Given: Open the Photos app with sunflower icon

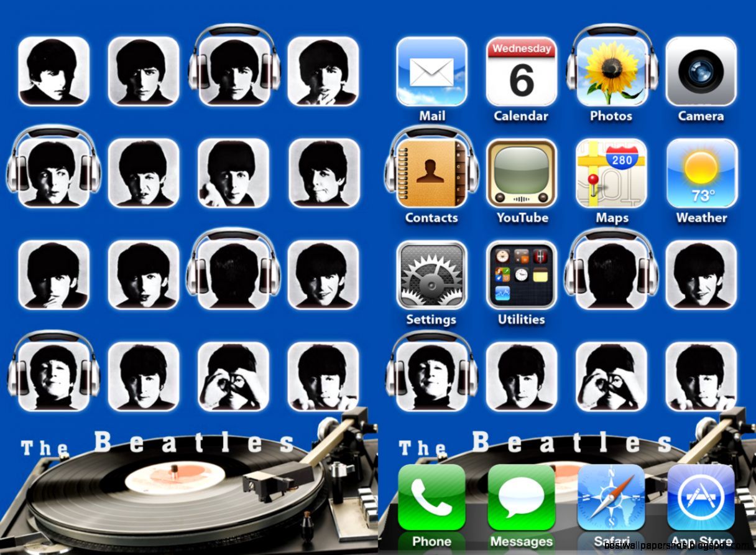Looking at the screenshot, I should 611,72.
